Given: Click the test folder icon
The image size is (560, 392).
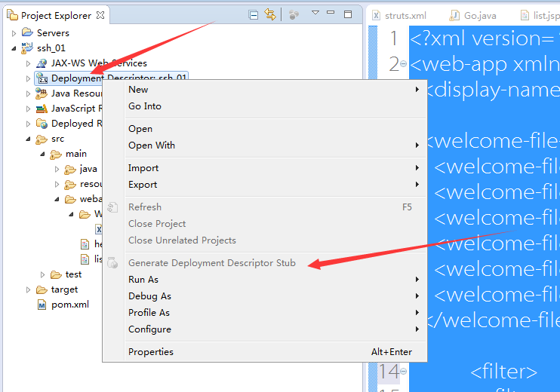Looking at the screenshot, I should click(x=56, y=274).
